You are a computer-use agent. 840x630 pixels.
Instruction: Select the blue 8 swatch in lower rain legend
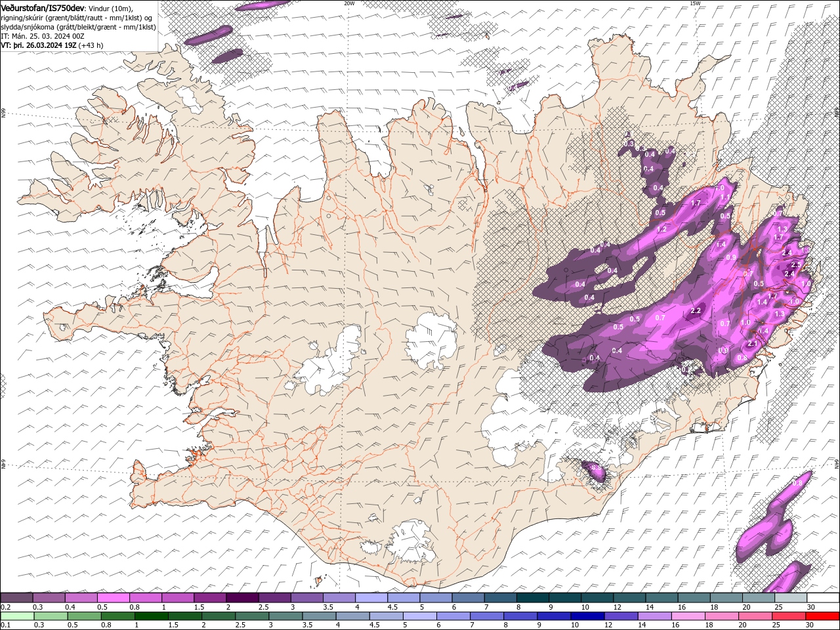click(x=520, y=616)
